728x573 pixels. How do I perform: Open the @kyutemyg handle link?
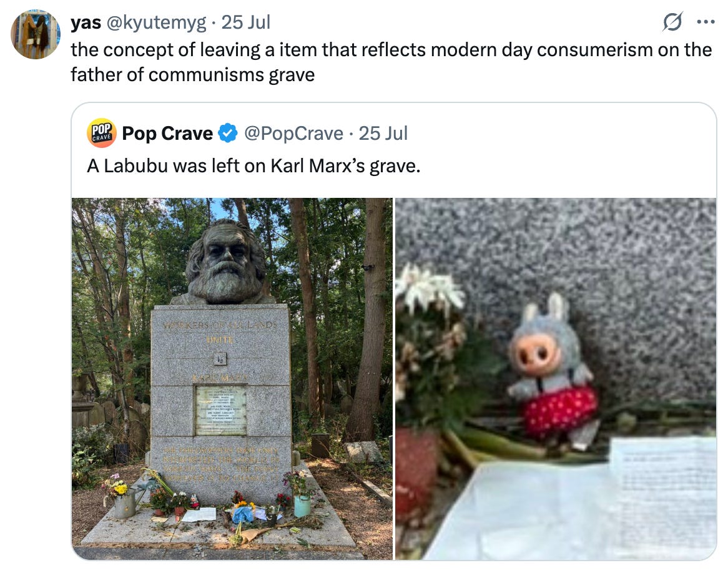(156, 22)
